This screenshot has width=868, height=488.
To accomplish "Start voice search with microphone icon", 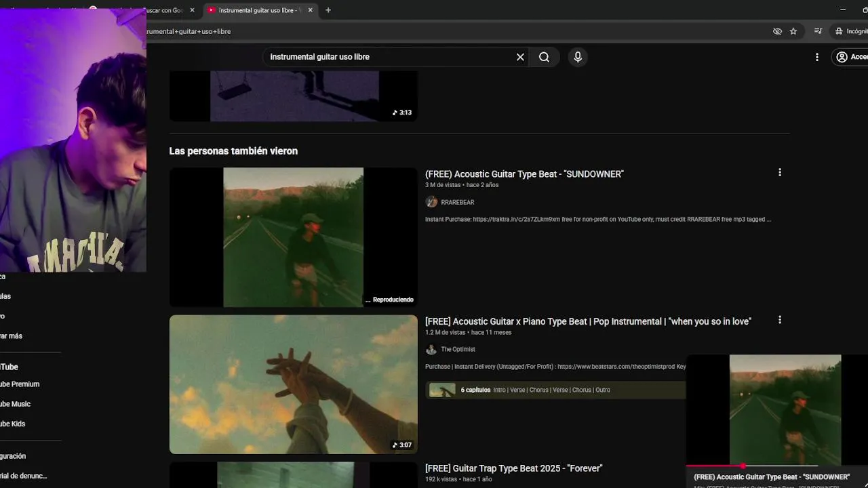I will tap(578, 57).
